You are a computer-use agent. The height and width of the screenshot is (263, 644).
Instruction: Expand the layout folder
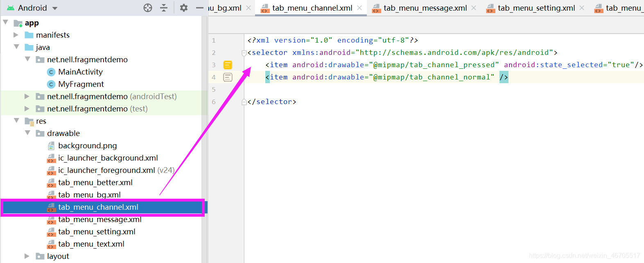click(x=27, y=256)
